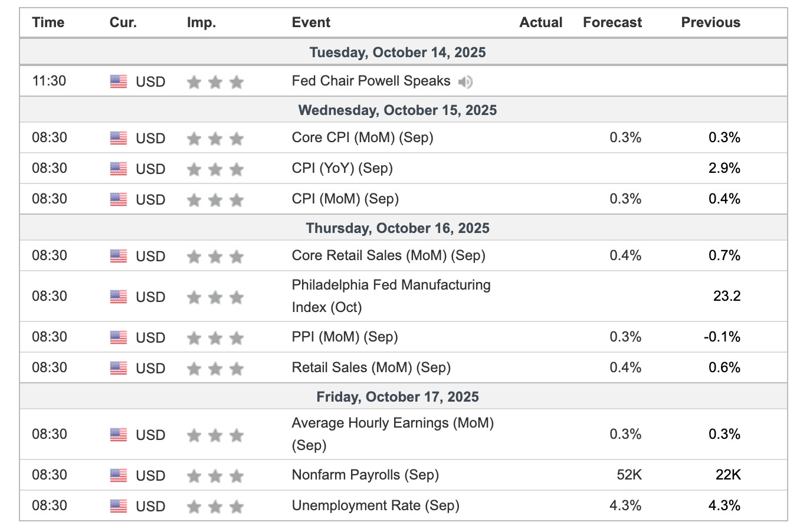
Task: Click the Forecast column header
Action: tap(612, 22)
